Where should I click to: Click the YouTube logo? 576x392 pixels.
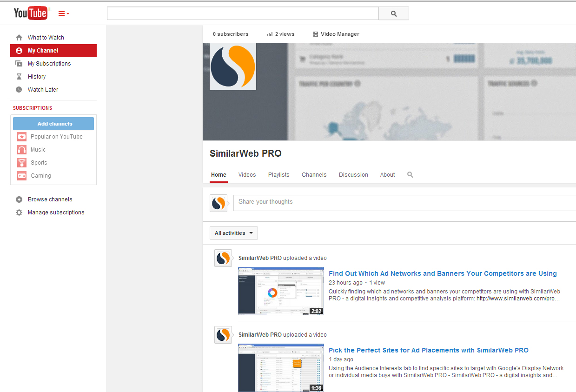30,13
